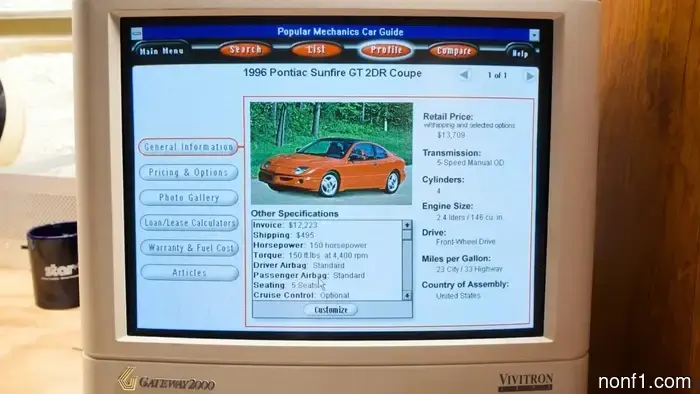The image size is (700, 394).
Task: Select General Information section
Action: tap(188, 147)
